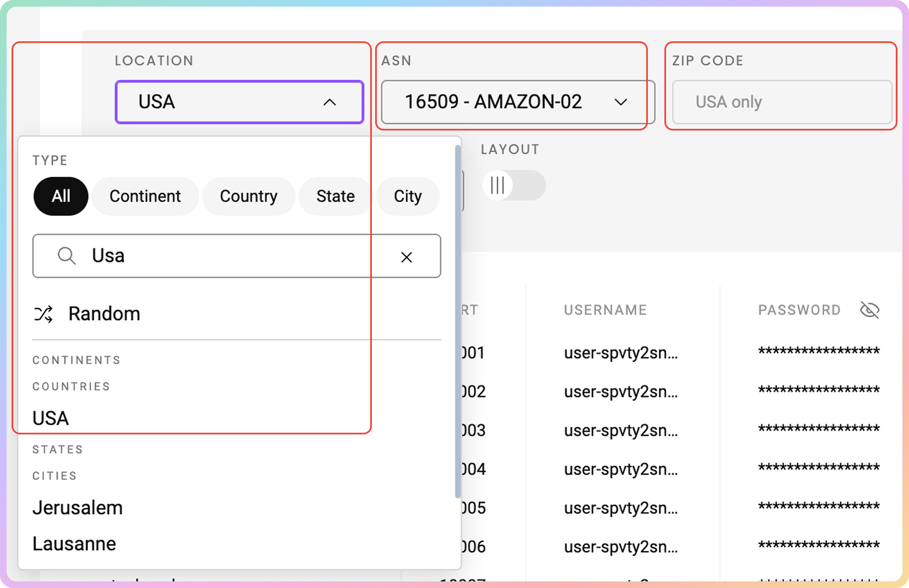The image size is (909, 588).
Task: Toggle password visibility eye icon
Action: tap(869, 310)
